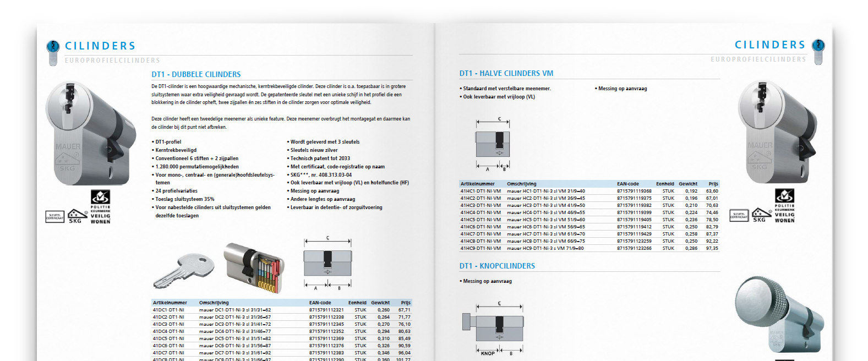This screenshot has height=361, width=868.
Task: Select 'SKG***, nr. 408.313.03-04' bullet
Action: pos(319,175)
